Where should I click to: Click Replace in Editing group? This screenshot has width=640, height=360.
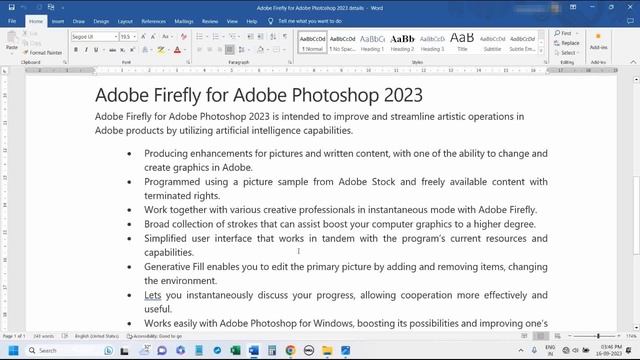(x=567, y=43)
